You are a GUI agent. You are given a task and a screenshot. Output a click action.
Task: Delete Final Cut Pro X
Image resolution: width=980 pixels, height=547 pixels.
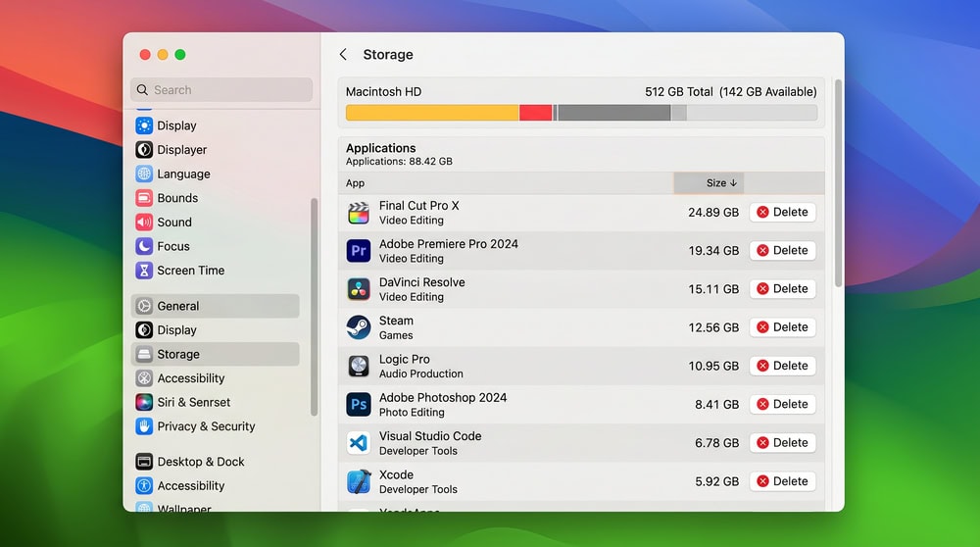[x=782, y=212]
